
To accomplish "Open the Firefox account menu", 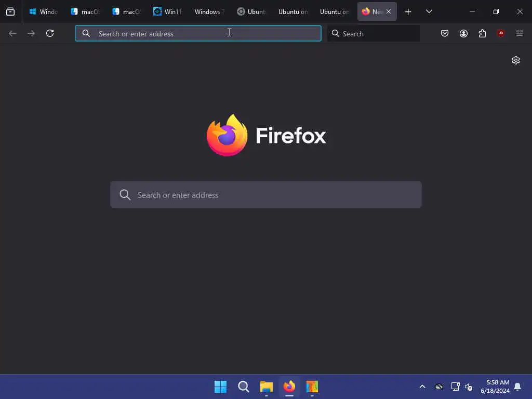I will 463,33.
